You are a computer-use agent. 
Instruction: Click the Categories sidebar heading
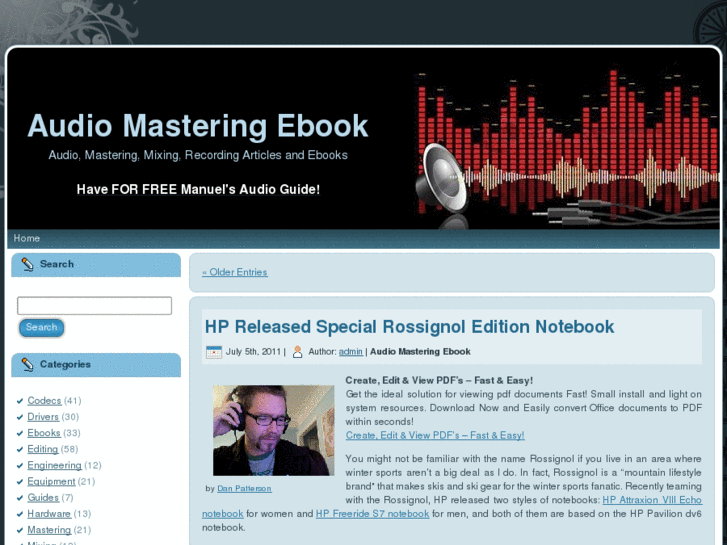pos(65,365)
